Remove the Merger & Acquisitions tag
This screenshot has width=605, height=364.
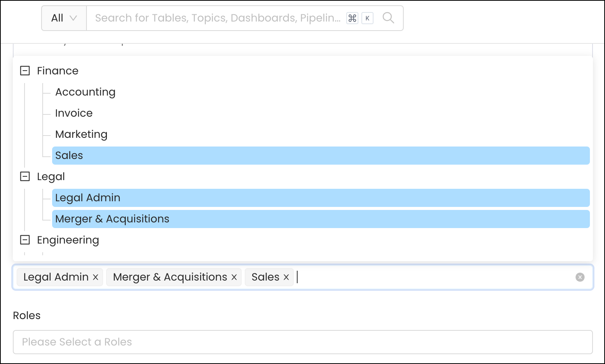click(x=234, y=277)
